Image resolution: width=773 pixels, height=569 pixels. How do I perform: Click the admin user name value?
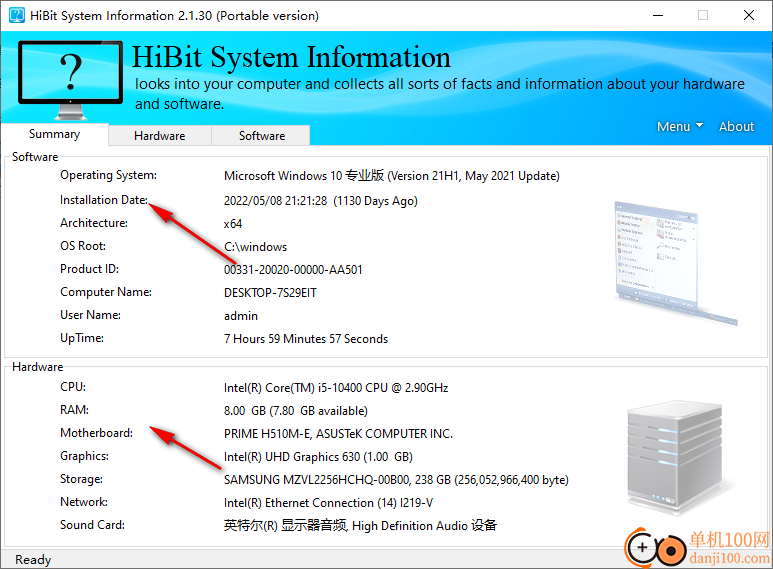point(241,316)
